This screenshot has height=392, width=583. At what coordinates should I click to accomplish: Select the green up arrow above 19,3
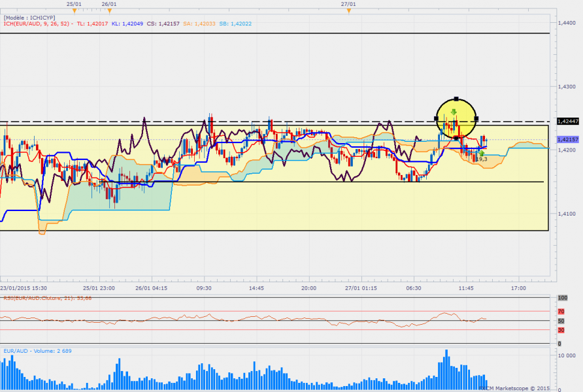pos(482,153)
